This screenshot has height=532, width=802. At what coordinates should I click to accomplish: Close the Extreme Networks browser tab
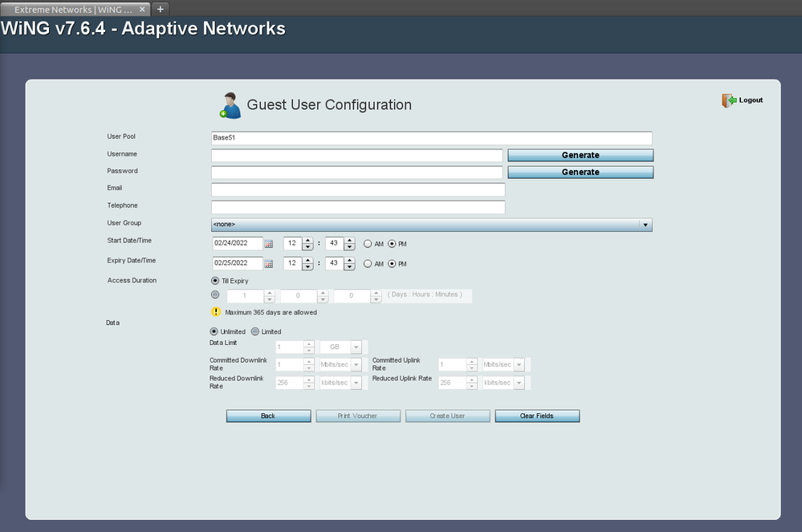[142, 9]
